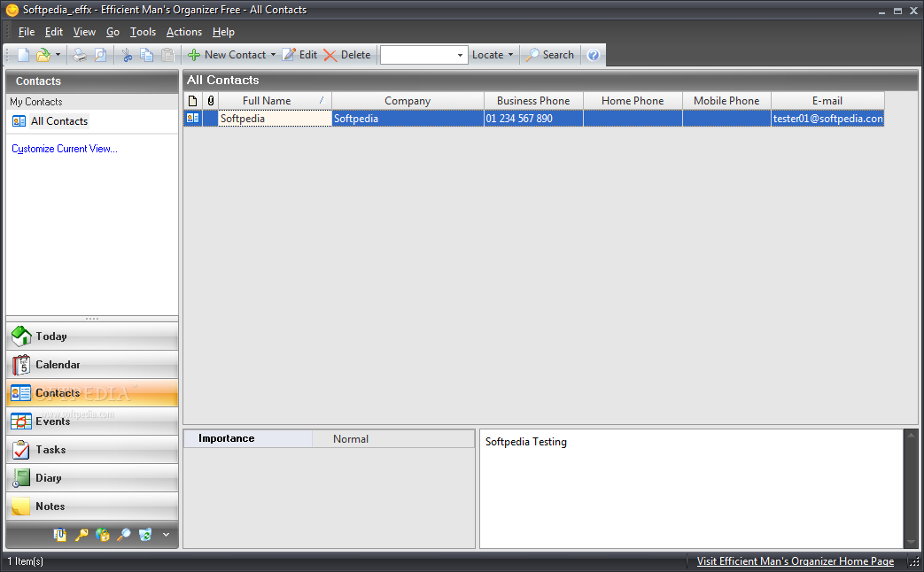Screen dimensions: 924x572
Task: Click the Softpedia Testing notes text
Action: pyautogui.click(x=525, y=442)
